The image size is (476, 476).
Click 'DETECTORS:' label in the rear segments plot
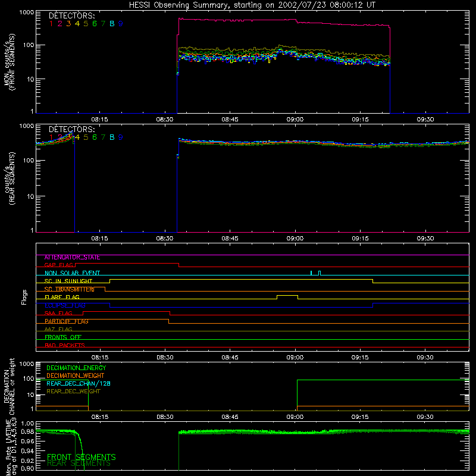71,129
